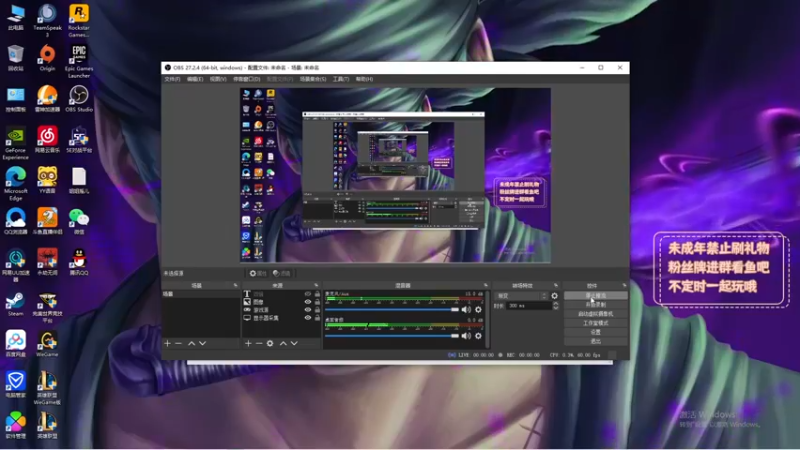The image size is (800, 450).
Task: Click 开始推流 start streaming button
Action: tap(596, 295)
